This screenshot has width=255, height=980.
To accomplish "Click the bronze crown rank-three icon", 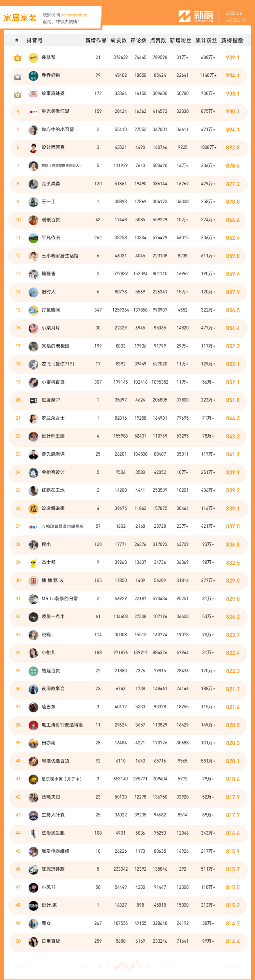I will (x=17, y=94).
